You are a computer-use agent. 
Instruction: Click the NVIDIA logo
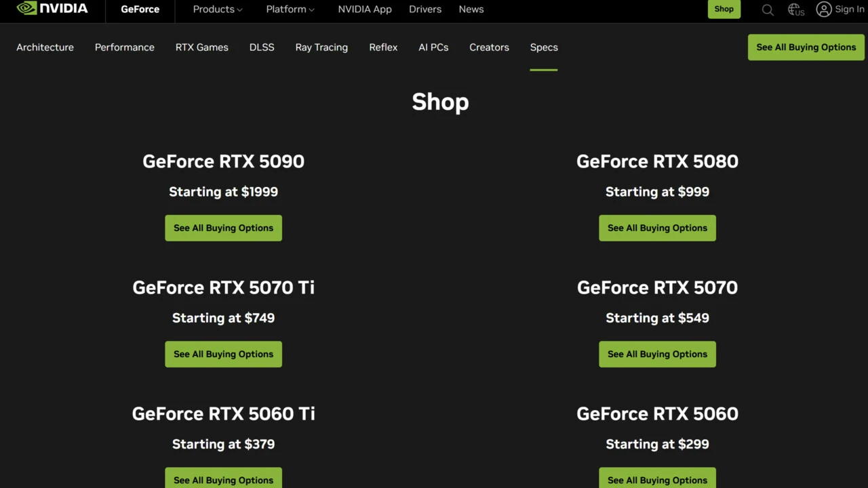(52, 9)
